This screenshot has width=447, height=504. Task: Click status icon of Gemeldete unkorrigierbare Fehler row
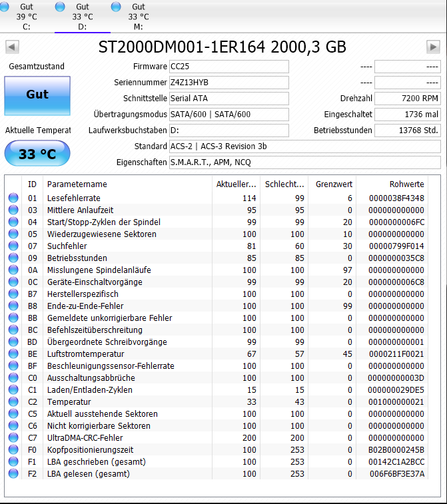[x=13, y=318]
